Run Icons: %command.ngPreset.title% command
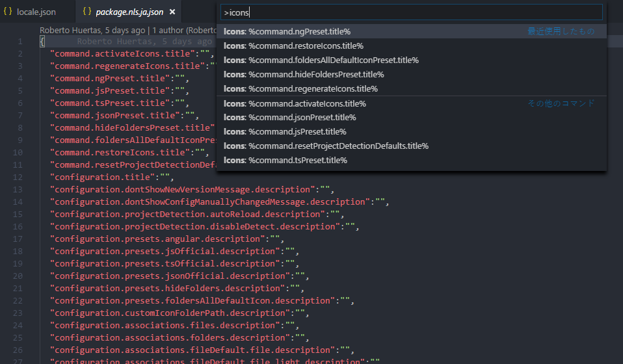Viewport: 623px width, 364px height. pyautogui.click(x=411, y=31)
